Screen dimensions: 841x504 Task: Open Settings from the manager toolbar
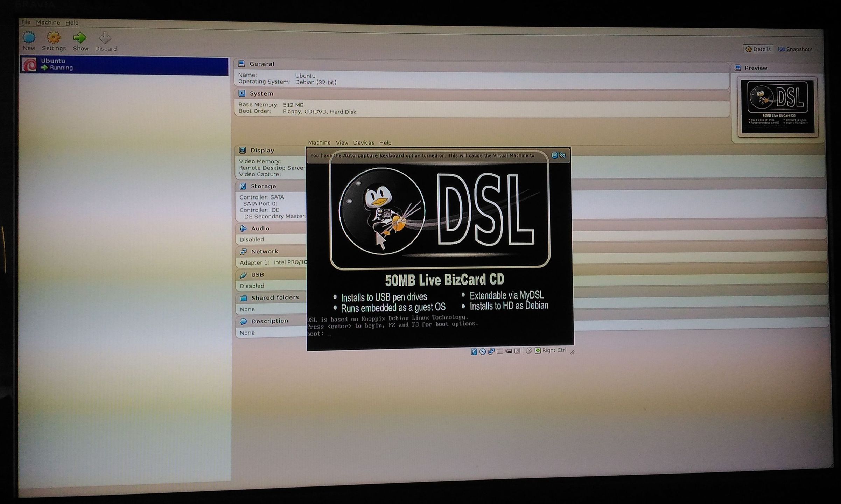tap(54, 41)
